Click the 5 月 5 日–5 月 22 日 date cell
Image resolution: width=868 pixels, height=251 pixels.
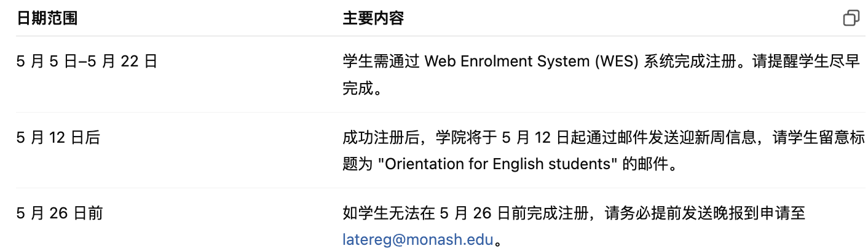pyautogui.click(x=87, y=62)
